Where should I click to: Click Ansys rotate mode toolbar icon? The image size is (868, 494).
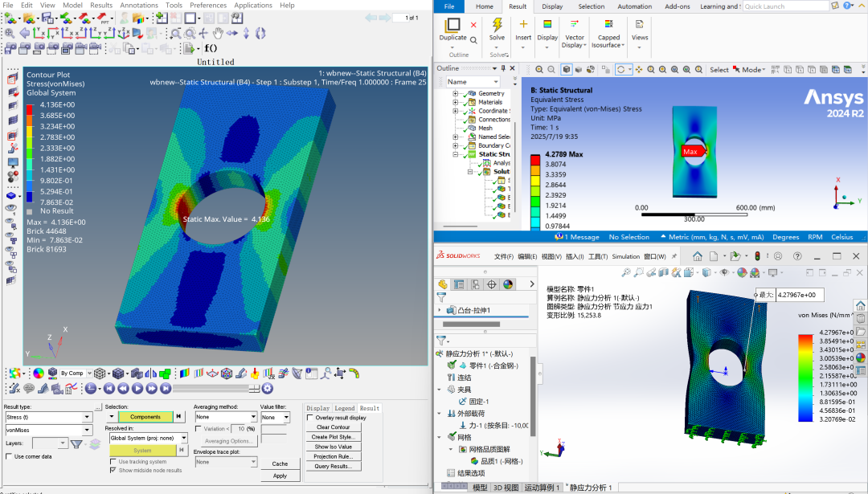[x=620, y=69]
